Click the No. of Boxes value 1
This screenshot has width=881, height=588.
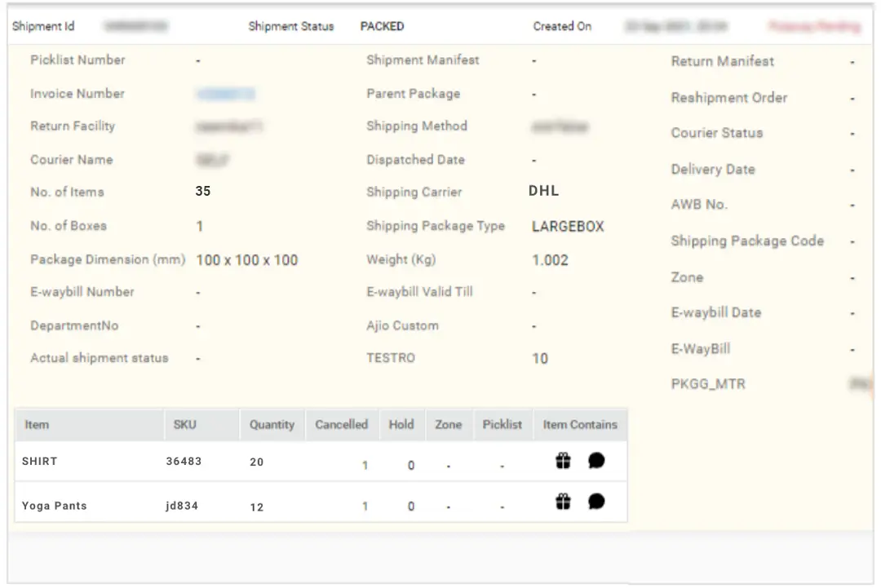click(x=200, y=227)
